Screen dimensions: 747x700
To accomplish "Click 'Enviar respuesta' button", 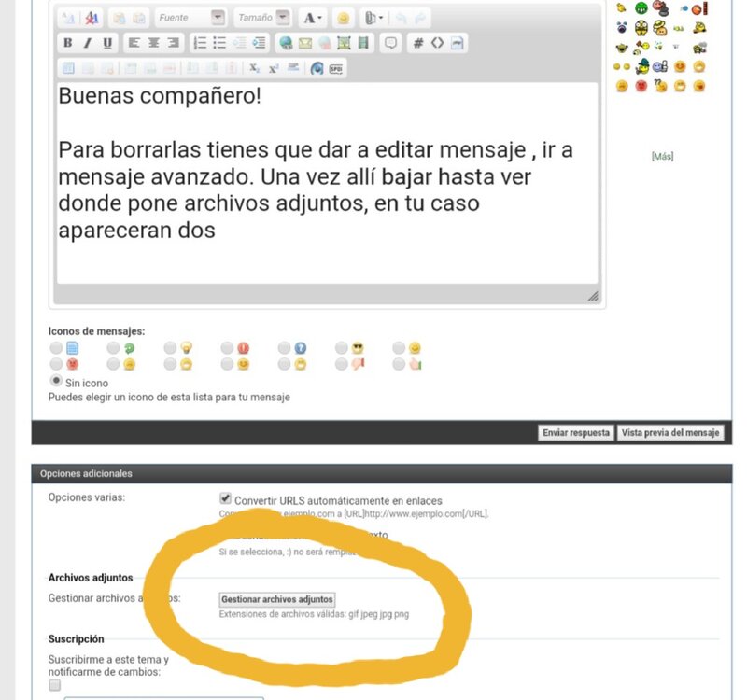I will click(577, 433).
